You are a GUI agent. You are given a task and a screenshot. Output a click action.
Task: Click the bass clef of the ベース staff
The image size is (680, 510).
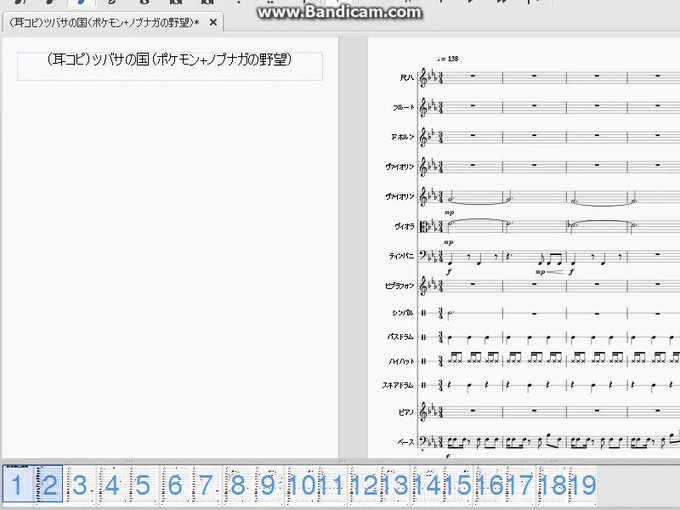pos(423,441)
